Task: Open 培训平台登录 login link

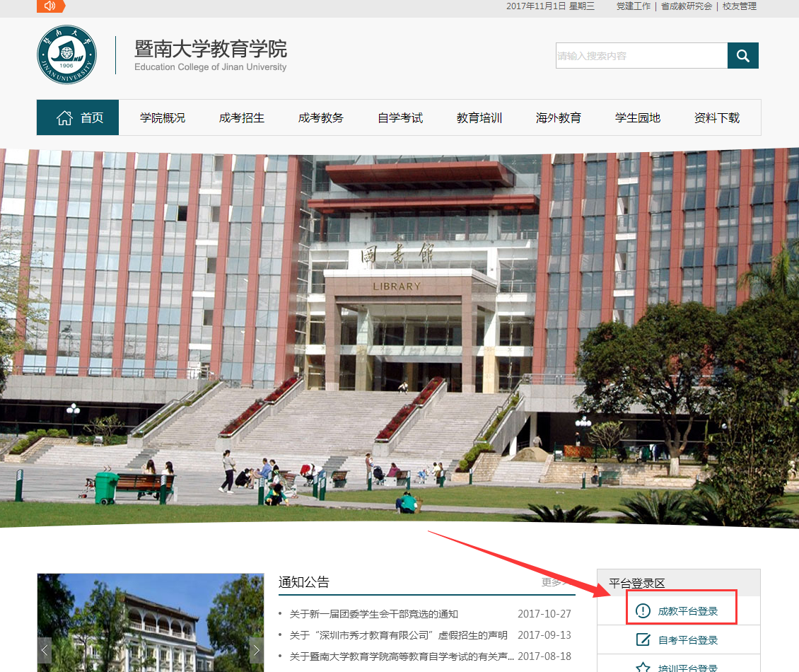Action: pyautogui.click(x=687, y=668)
